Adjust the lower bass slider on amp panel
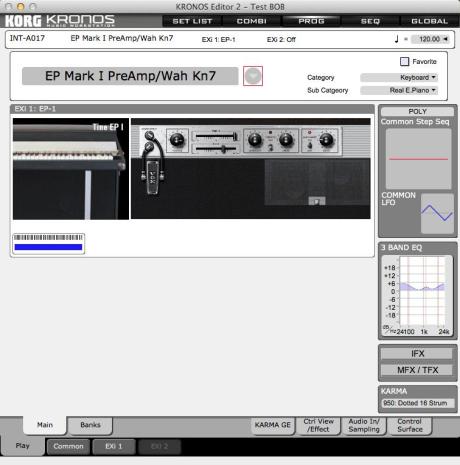The image size is (460, 465). [217, 149]
